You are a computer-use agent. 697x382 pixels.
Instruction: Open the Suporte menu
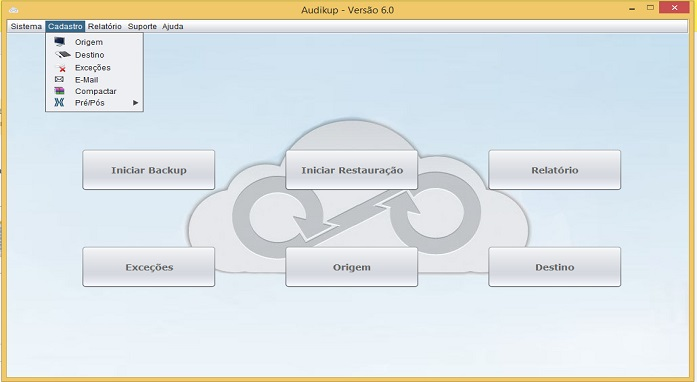point(142,26)
